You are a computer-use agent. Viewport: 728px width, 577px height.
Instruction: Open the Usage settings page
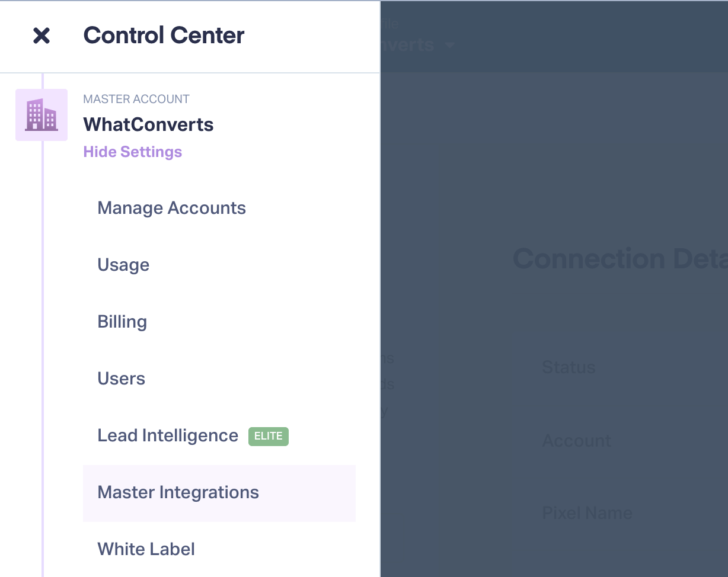[123, 265]
